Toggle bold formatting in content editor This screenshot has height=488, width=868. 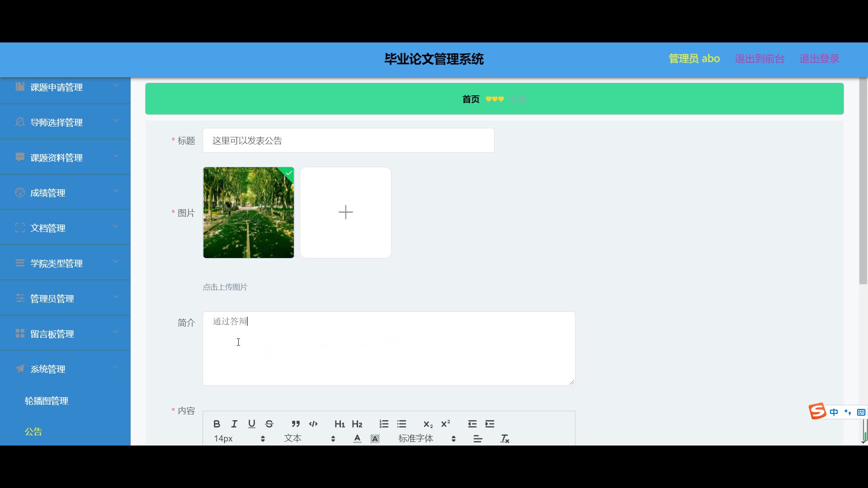[217, 424]
